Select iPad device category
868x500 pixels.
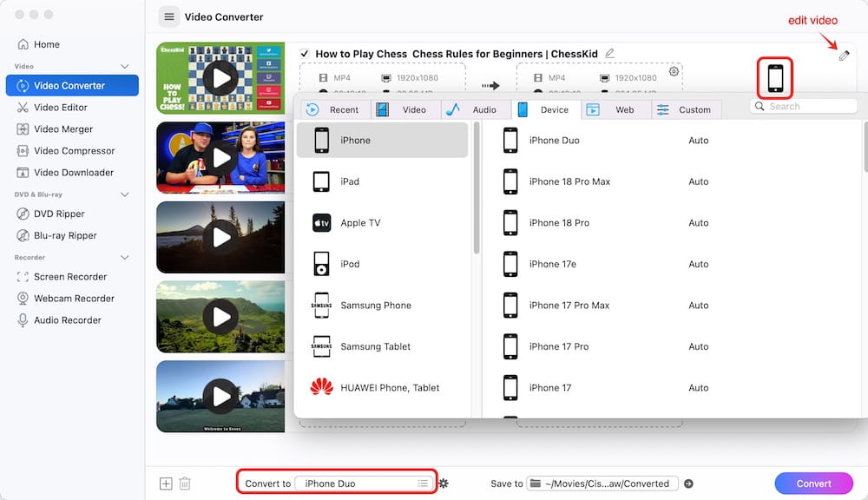point(382,181)
